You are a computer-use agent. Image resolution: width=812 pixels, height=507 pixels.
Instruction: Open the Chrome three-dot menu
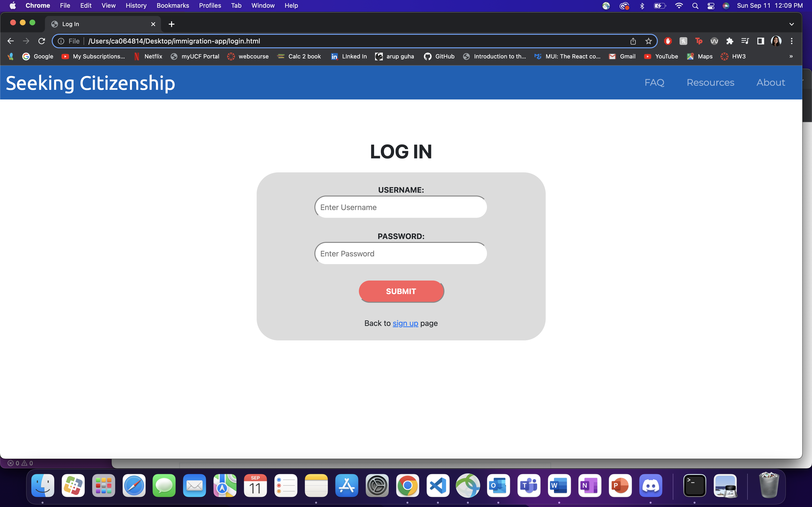[791, 41]
